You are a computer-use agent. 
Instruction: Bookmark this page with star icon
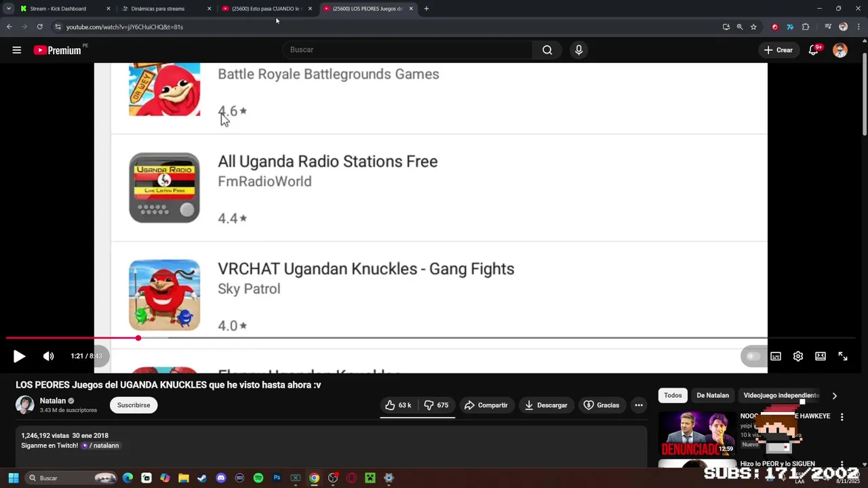pos(753,27)
